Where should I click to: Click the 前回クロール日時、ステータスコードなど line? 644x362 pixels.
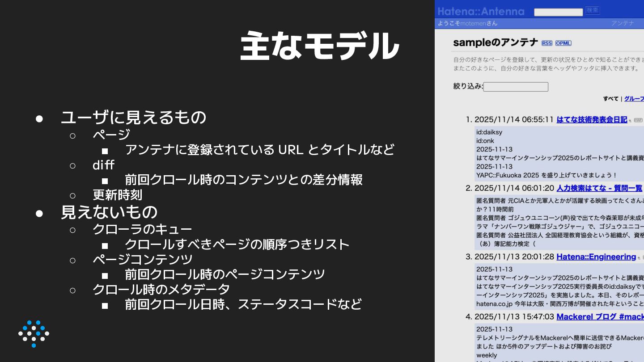click(x=243, y=304)
